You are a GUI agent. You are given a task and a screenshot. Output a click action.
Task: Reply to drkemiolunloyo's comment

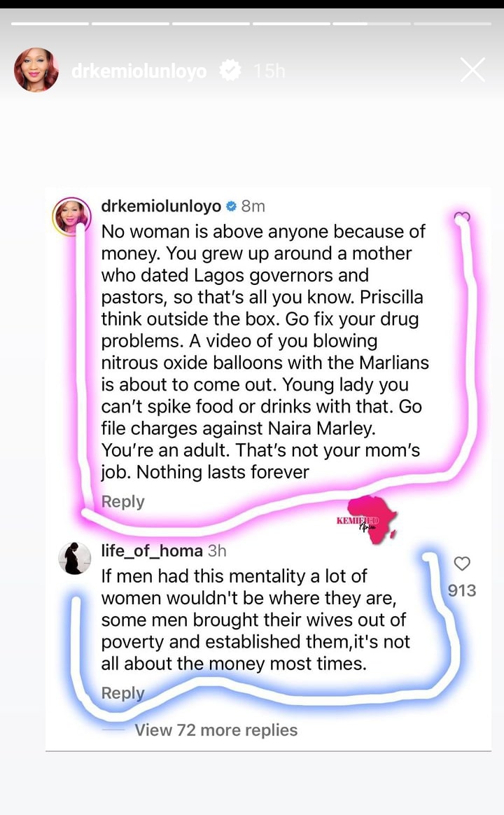(x=122, y=501)
